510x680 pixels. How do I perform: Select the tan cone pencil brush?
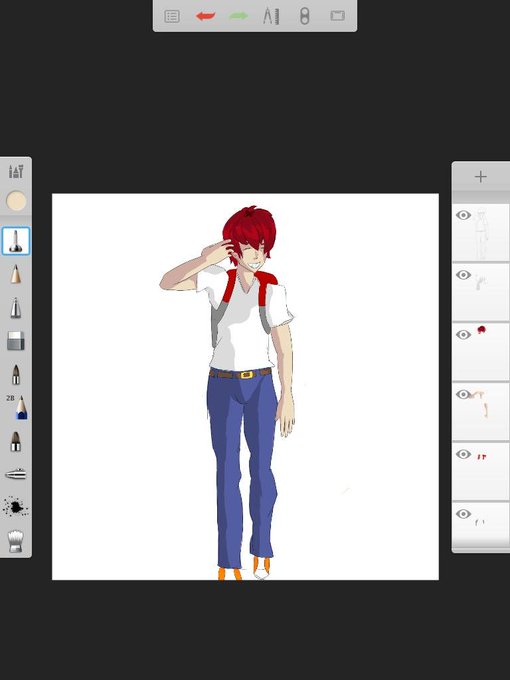tap(16, 274)
